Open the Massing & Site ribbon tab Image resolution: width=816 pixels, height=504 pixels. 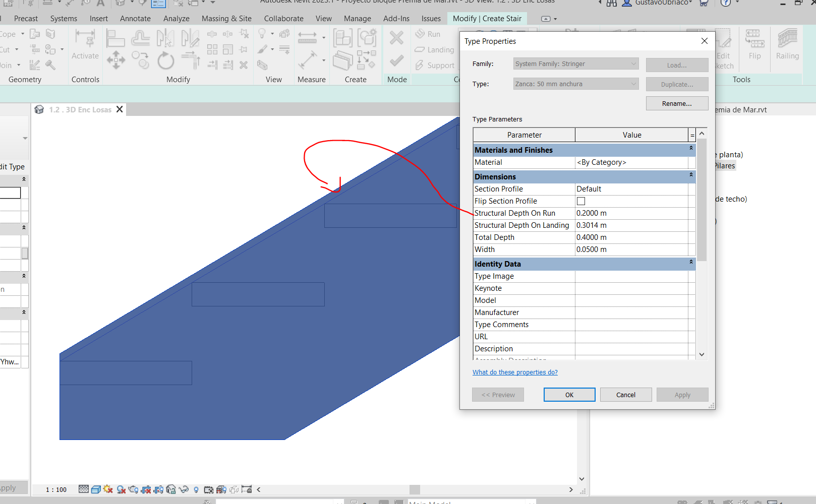click(226, 19)
